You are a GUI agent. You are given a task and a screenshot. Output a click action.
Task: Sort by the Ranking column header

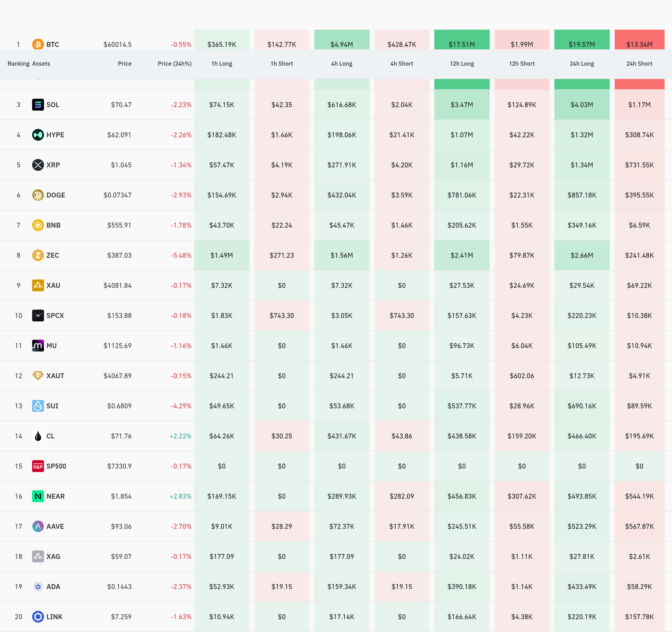(19, 63)
